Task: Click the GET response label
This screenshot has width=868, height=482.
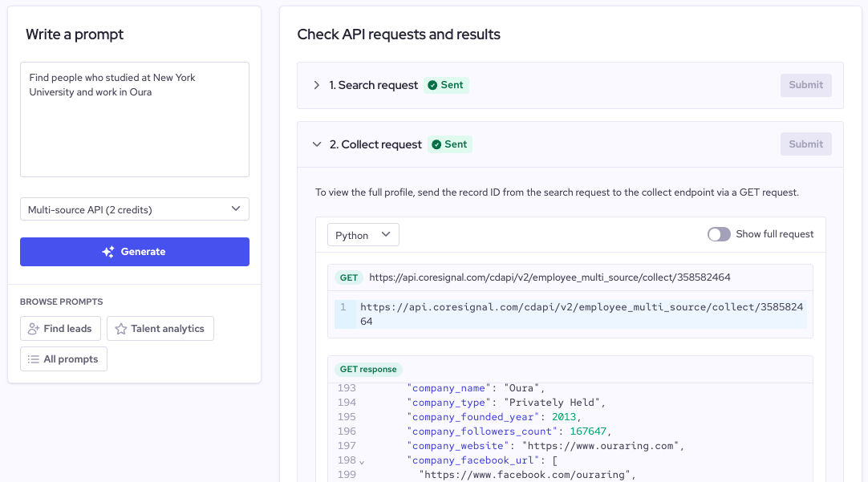Action: (x=368, y=370)
